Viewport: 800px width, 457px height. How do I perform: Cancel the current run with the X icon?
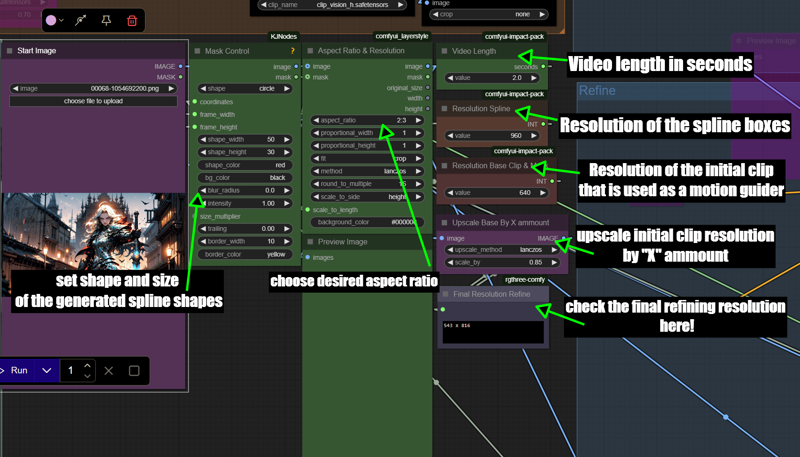pyautogui.click(x=109, y=371)
